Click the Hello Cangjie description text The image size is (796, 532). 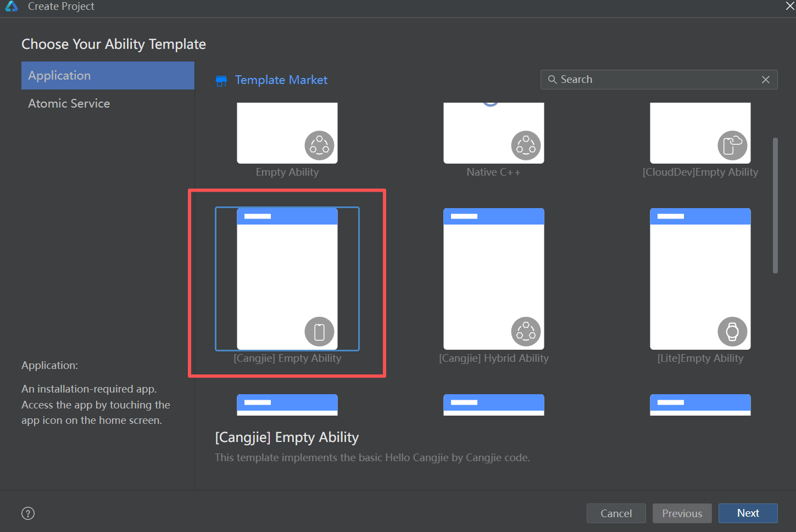[x=372, y=457]
